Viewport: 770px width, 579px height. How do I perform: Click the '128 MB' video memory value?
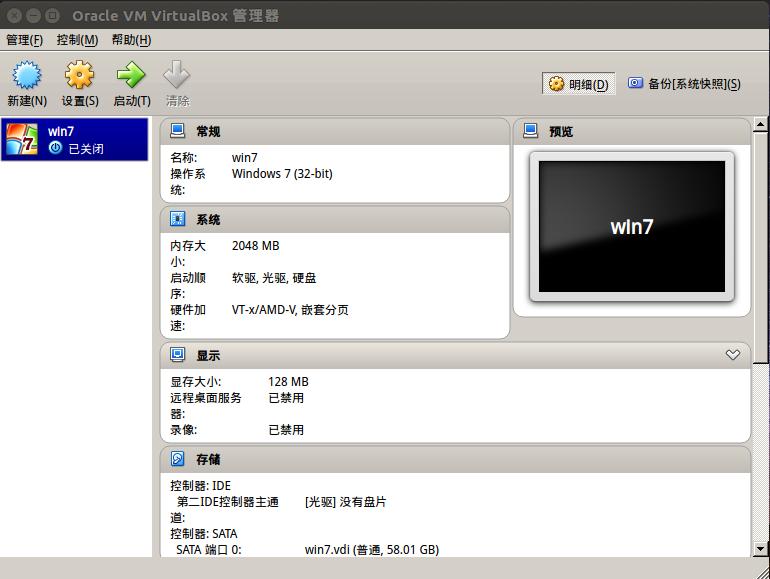click(x=288, y=382)
